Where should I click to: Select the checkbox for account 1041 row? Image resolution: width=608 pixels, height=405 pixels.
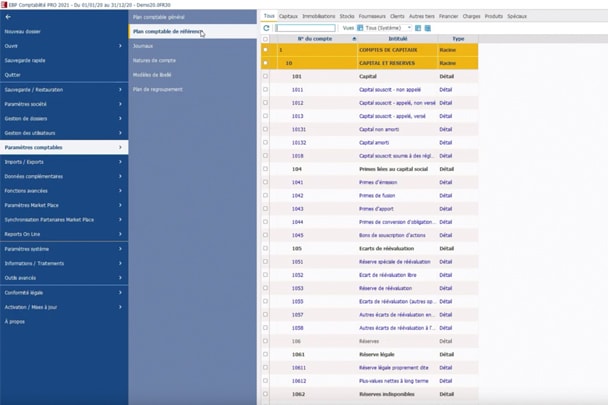[266, 182]
